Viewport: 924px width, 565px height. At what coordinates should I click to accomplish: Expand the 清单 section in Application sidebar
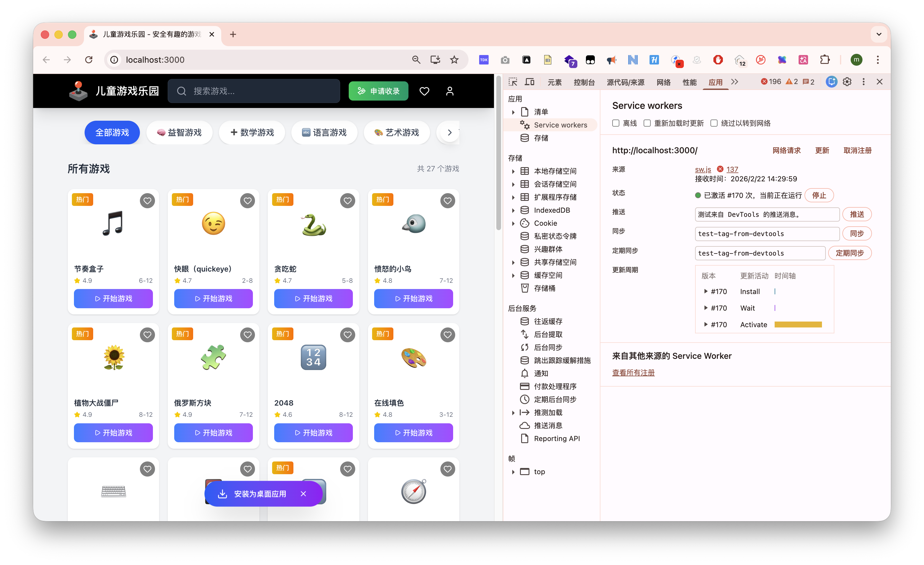coord(514,112)
